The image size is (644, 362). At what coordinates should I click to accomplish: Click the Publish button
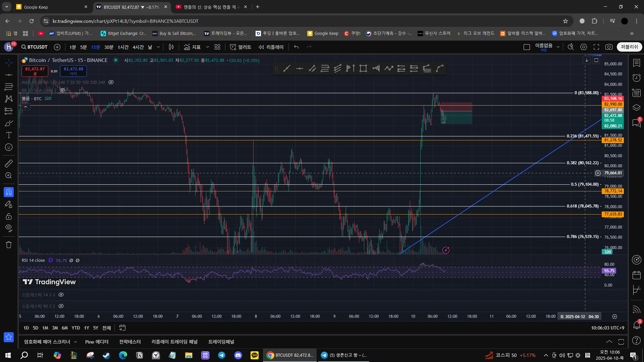(x=629, y=47)
